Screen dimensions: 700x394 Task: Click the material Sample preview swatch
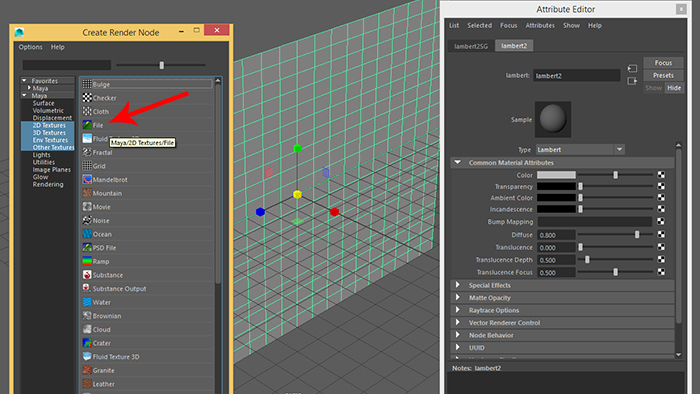pyautogui.click(x=553, y=119)
